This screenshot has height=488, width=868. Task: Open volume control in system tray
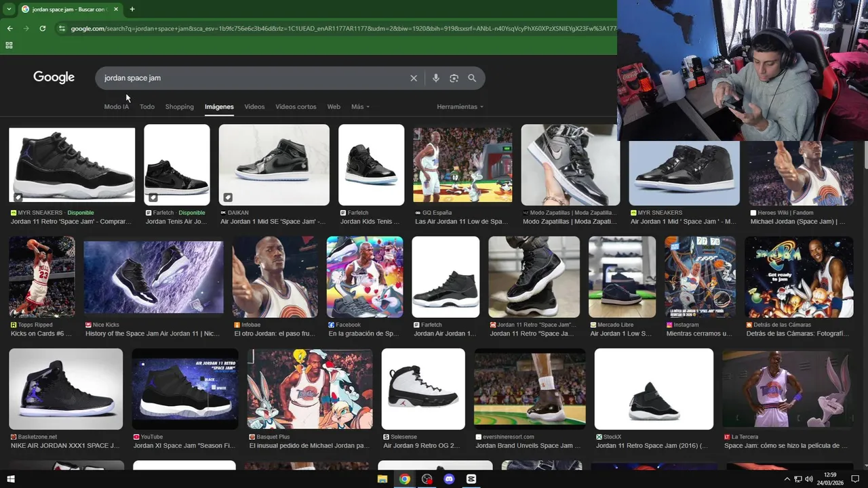[x=808, y=479]
